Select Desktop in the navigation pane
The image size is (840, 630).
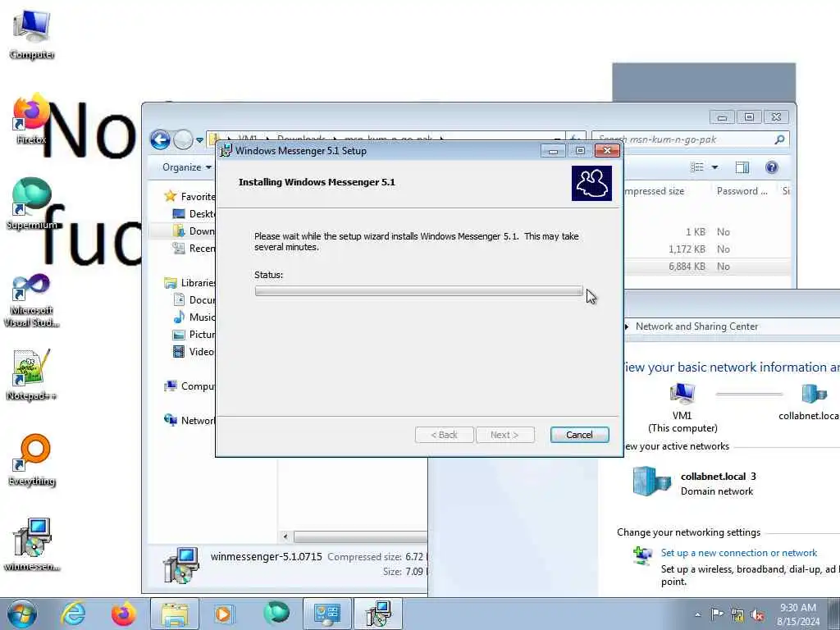[x=194, y=214]
